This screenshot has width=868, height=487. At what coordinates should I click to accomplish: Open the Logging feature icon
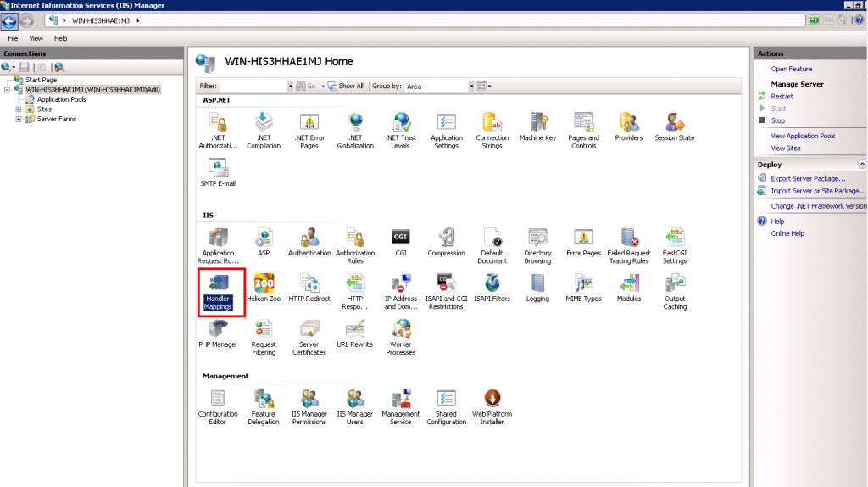pos(537,288)
